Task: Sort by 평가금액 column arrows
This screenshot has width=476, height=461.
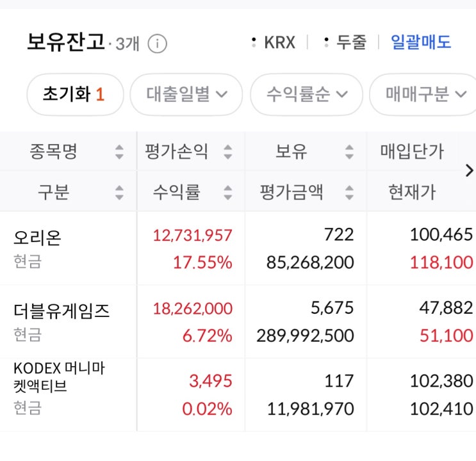Action: click(x=349, y=191)
